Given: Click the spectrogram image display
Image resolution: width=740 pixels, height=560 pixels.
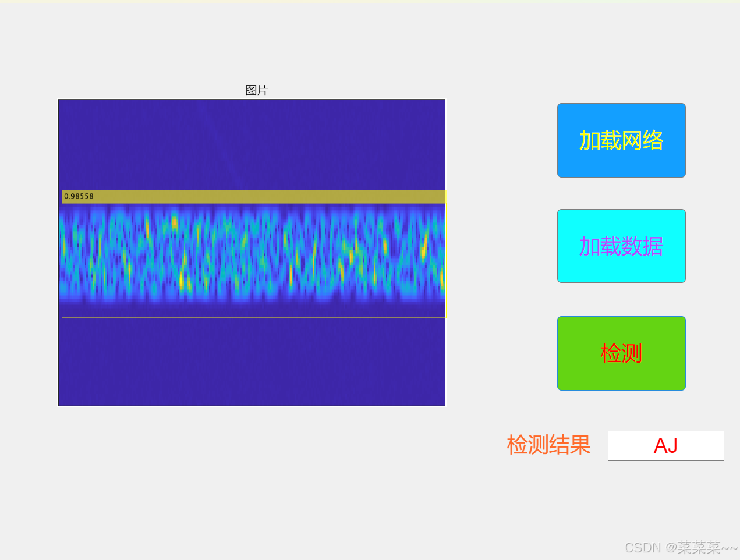Looking at the screenshot, I should coord(252,253).
